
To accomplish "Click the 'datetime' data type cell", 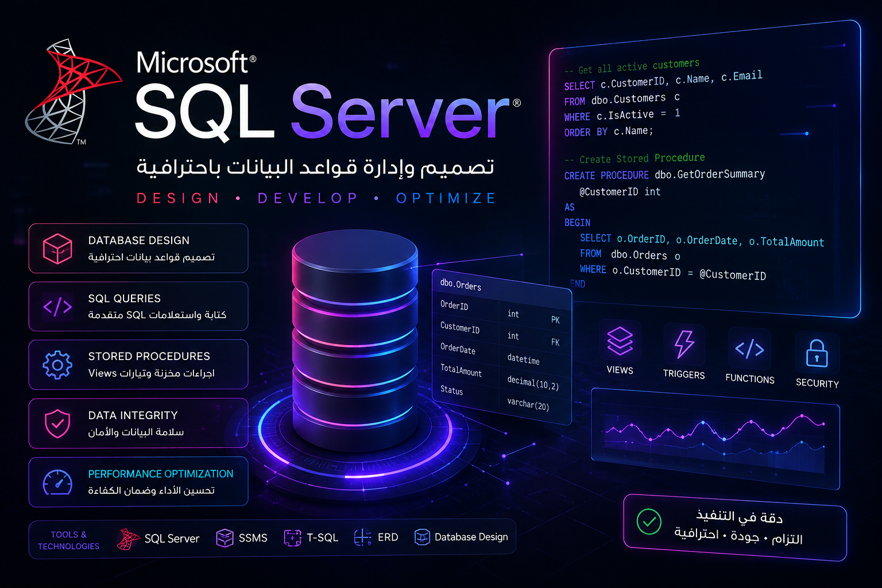I will (x=523, y=360).
